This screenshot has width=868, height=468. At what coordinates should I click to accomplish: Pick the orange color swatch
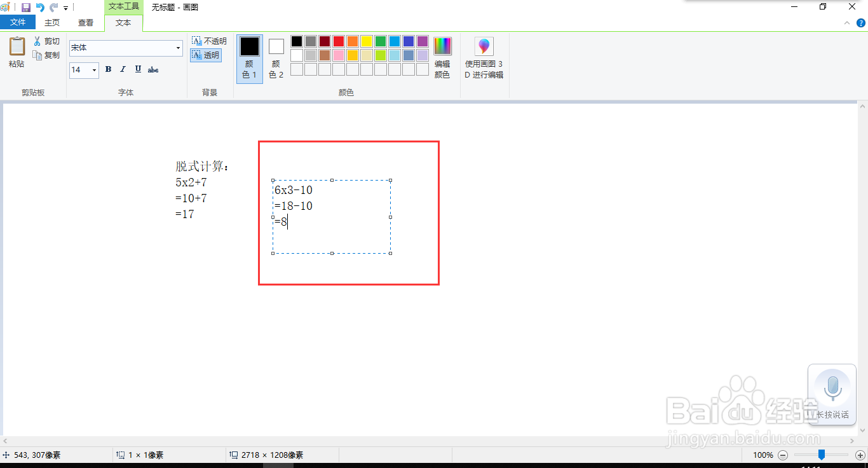pyautogui.click(x=353, y=41)
